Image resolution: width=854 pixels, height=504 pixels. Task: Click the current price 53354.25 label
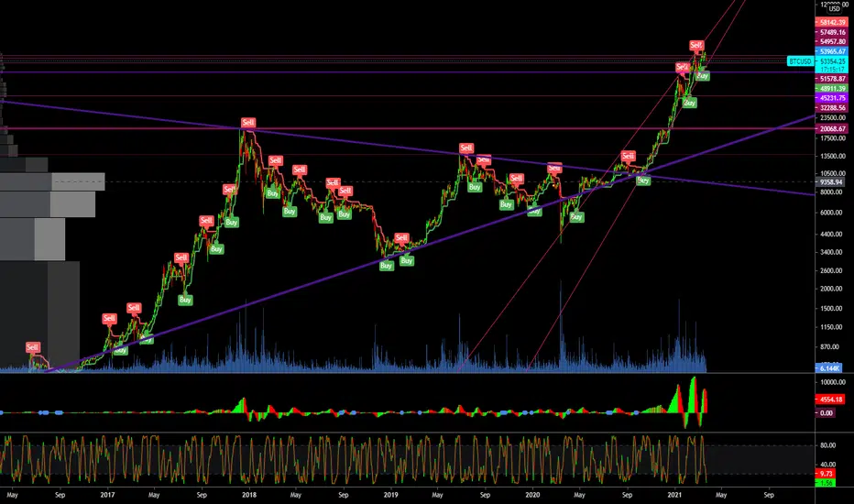pyautogui.click(x=831, y=61)
